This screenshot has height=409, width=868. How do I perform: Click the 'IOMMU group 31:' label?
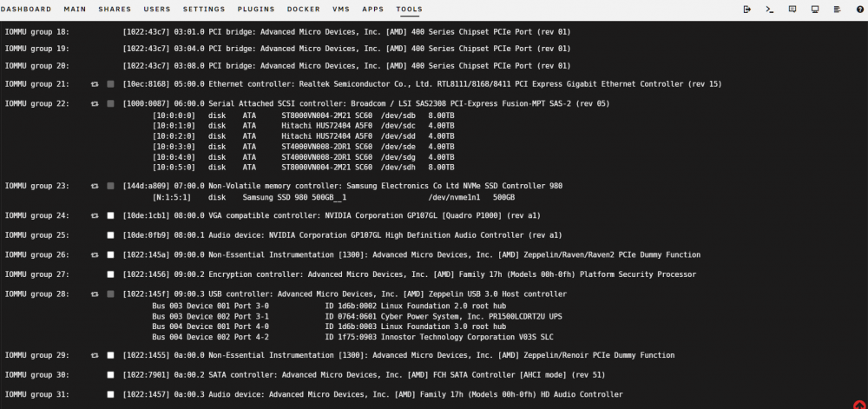pos(37,394)
